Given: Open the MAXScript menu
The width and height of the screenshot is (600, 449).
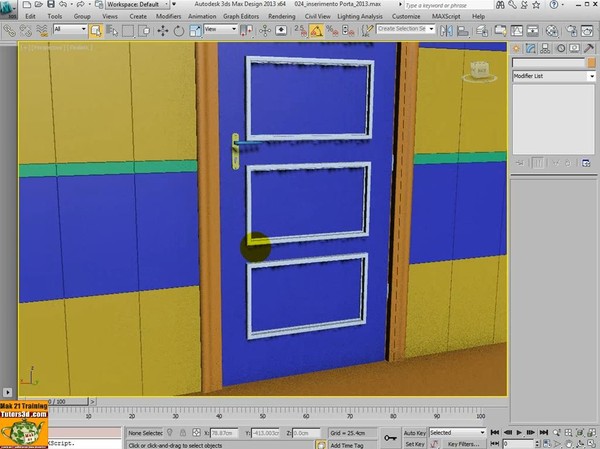Looking at the screenshot, I should coord(447,16).
